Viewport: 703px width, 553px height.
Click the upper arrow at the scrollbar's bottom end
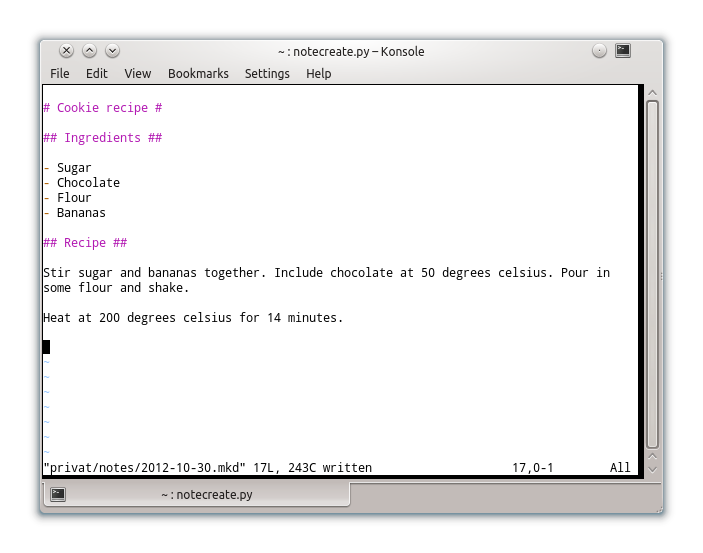pos(652,457)
